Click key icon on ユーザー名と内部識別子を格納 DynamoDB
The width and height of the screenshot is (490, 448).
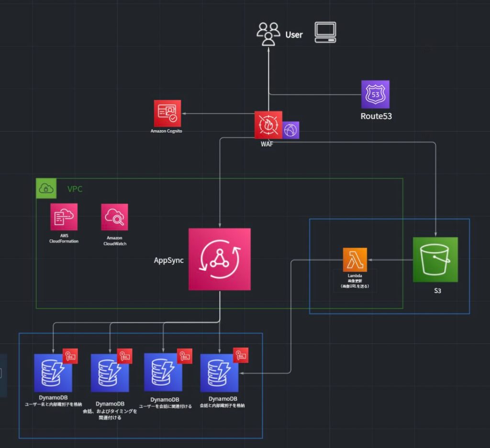pyautogui.click(x=70, y=356)
